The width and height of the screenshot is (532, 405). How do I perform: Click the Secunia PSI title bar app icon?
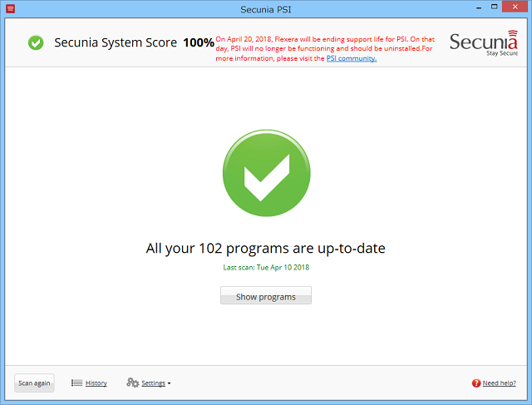click(11, 8)
